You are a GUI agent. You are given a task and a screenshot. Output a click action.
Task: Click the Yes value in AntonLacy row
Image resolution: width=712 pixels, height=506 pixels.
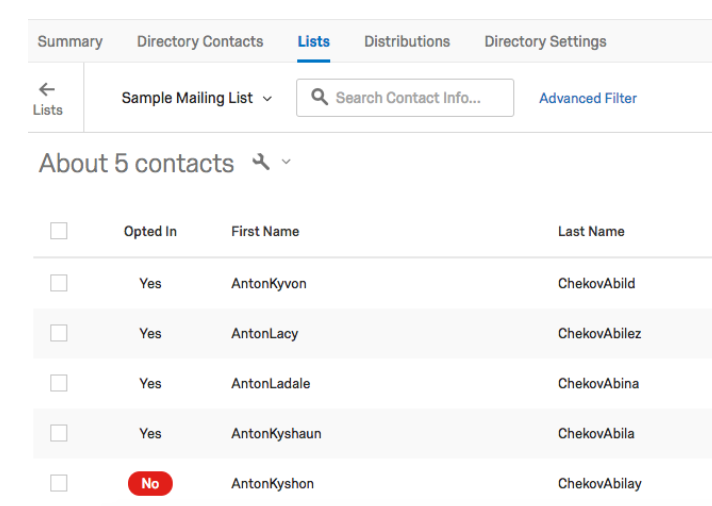click(x=150, y=333)
